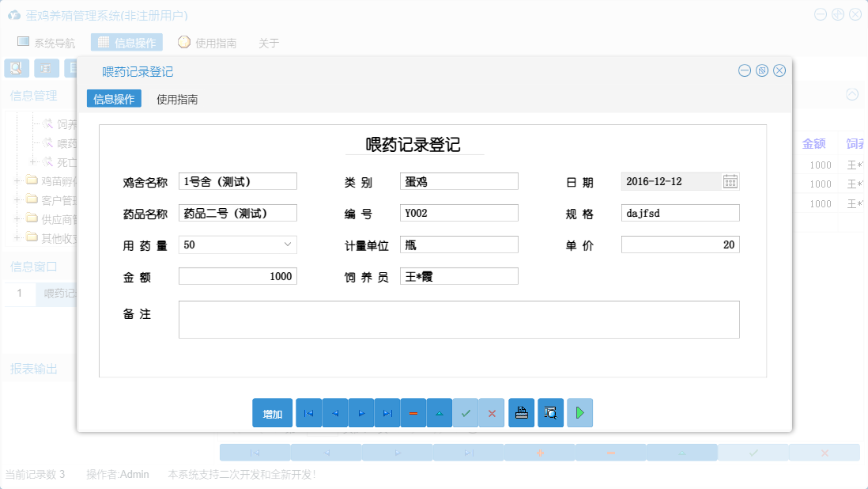Image resolution: width=868 pixels, height=489 pixels.
Task: Open print preview via the magnifier-printer icon
Action: (x=550, y=412)
